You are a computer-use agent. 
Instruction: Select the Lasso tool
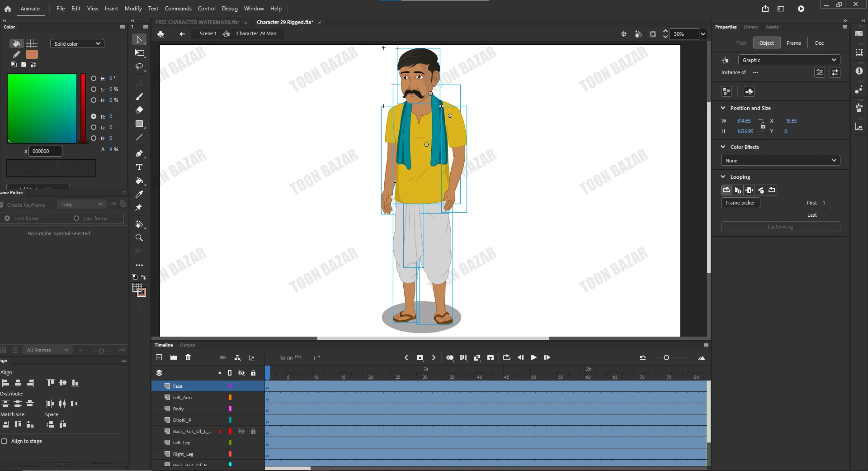139,67
